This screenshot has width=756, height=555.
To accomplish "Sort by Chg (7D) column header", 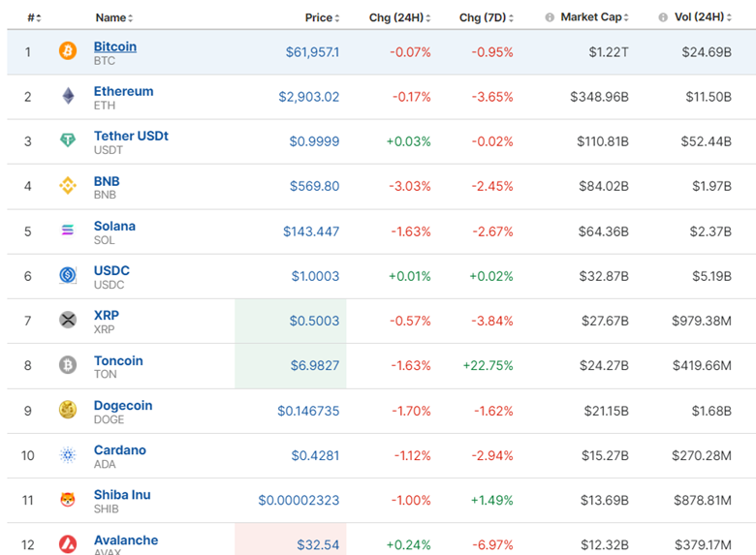I will pyautogui.click(x=486, y=17).
